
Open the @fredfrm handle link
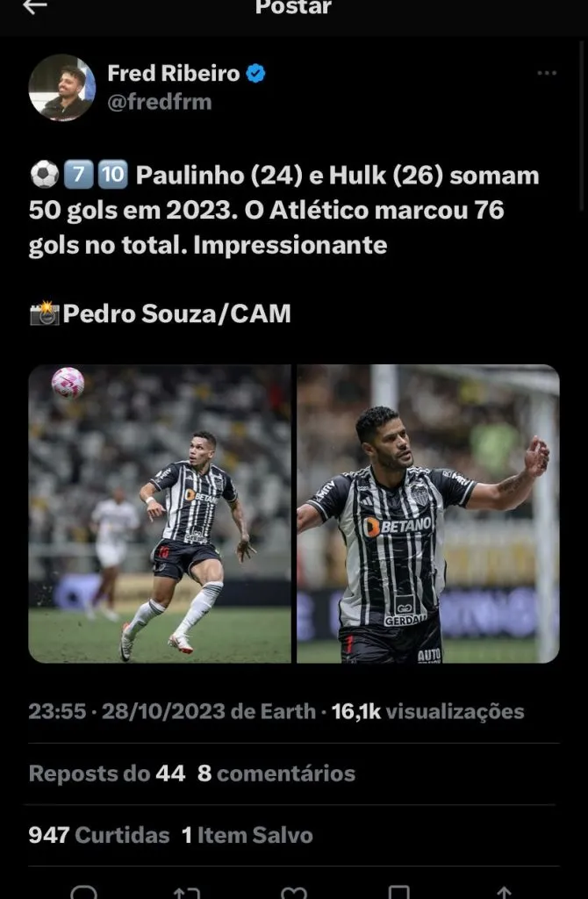click(160, 102)
